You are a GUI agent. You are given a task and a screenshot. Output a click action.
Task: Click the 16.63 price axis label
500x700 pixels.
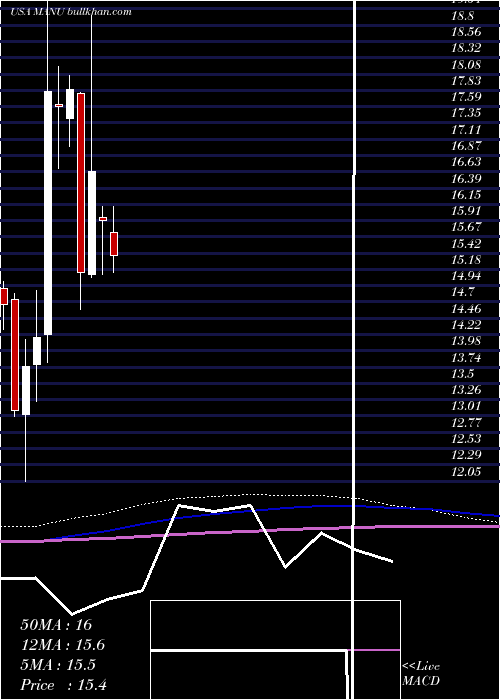pos(466,162)
